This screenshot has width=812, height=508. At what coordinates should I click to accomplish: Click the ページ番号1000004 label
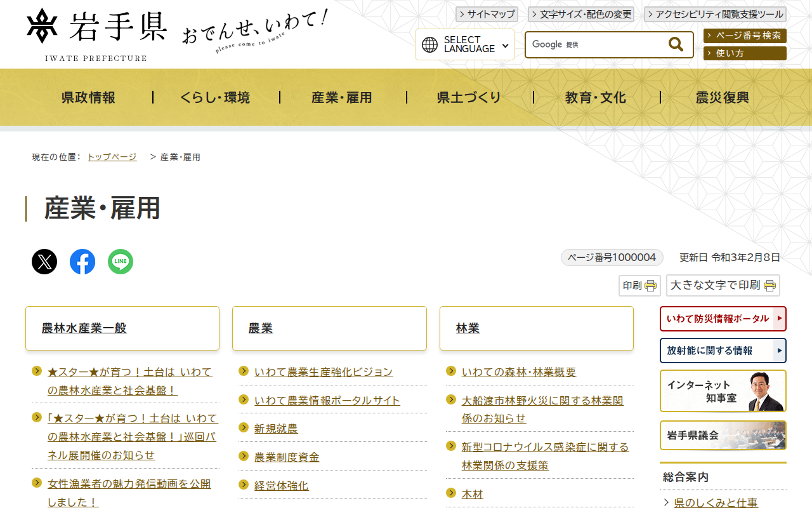coord(612,257)
